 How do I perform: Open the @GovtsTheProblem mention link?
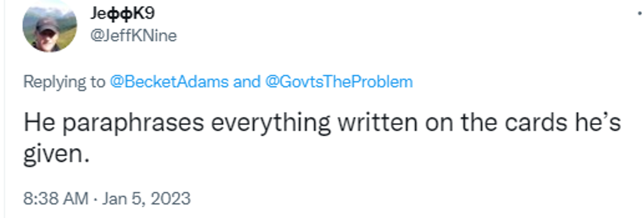tap(339, 82)
